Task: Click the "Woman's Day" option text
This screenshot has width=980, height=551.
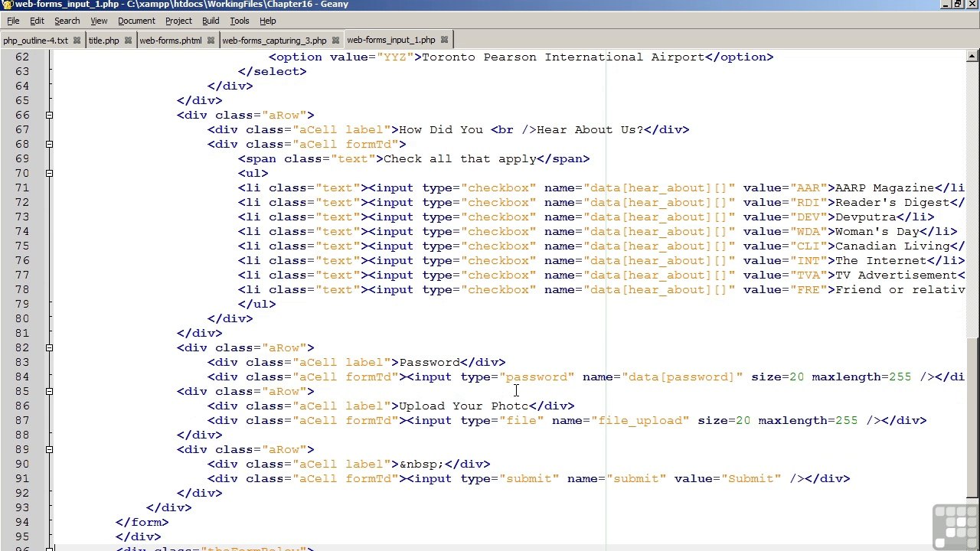Action: (877, 232)
